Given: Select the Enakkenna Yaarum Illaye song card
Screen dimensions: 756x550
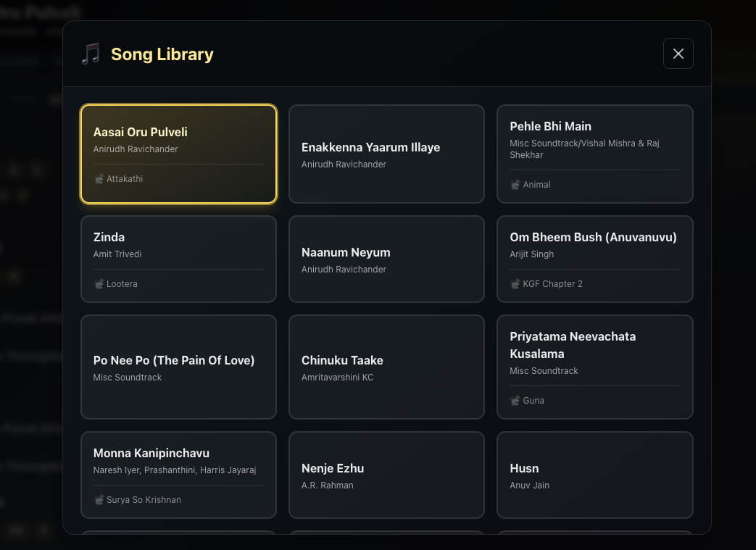Looking at the screenshot, I should pyautogui.click(x=386, y=154).
